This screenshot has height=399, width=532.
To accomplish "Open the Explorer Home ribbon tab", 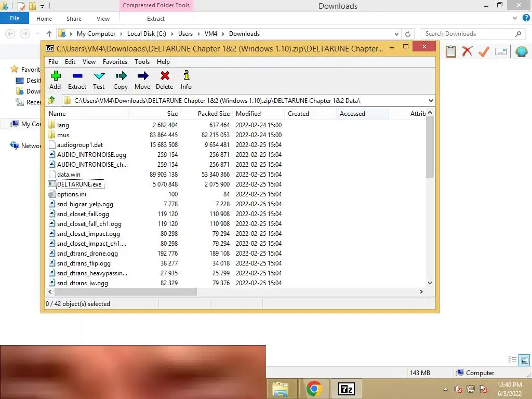I will coord(44,19).
